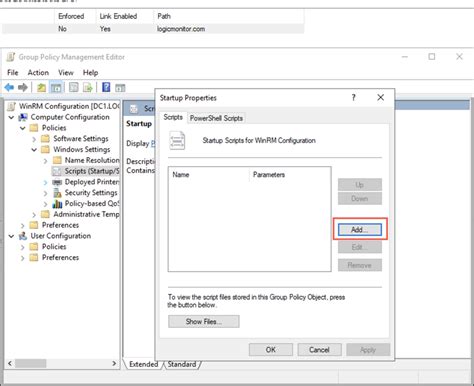Click the WinRM Configuration root scroll icon
Viewport: 474px width, 386px height.
pyautogui.click(x=11, y=106)
